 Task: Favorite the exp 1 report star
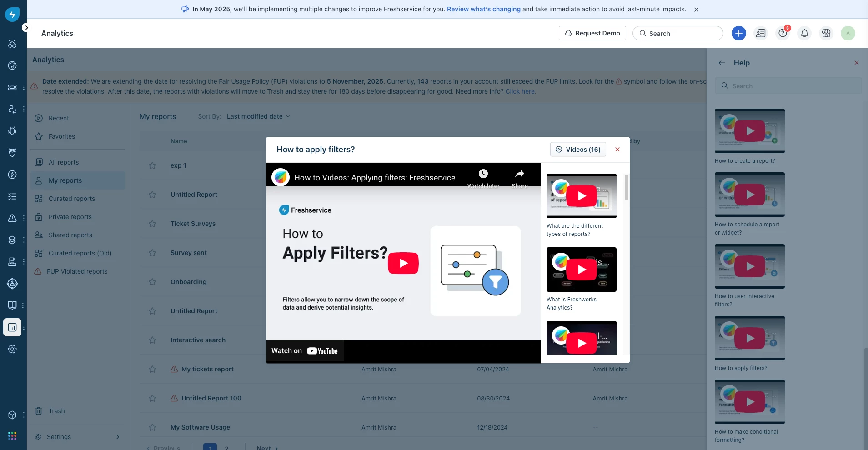click(152, 165)
